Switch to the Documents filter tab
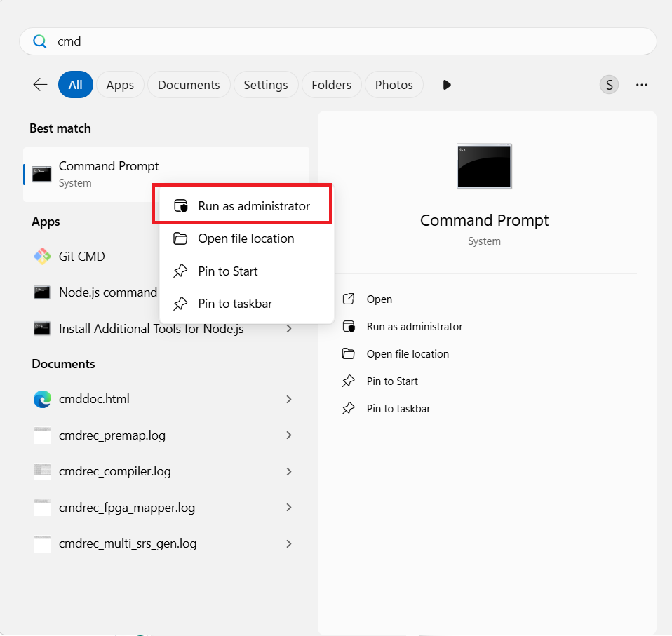Image resolution: width=672 pixels, height=636 pixels. [x=189, y=85]
